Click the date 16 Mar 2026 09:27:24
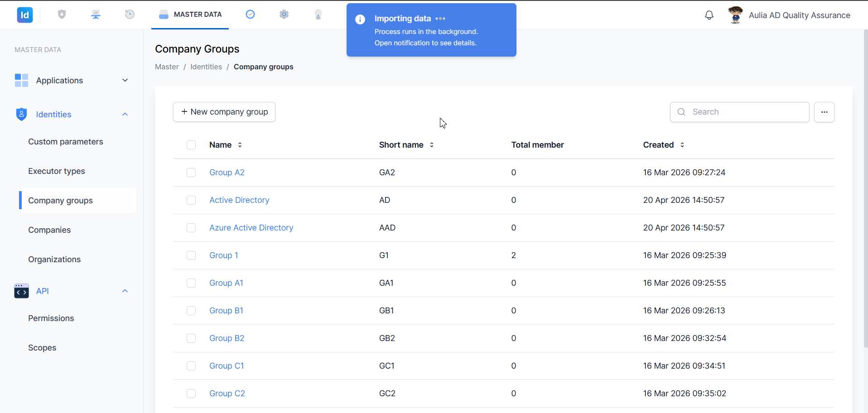 pyautogui.click(x=684, y=173)
